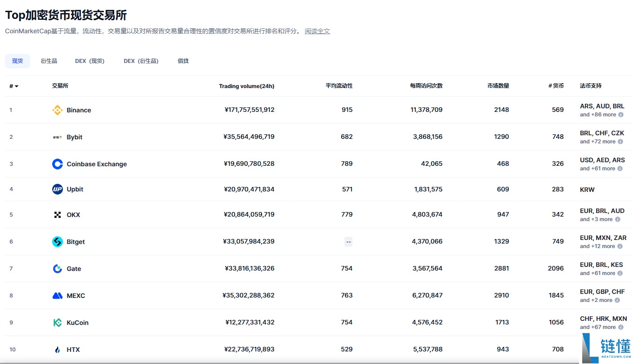Open the Gate exchange link
The width and height of the screenshot is (633, 364).
click(x=74, y=269)
